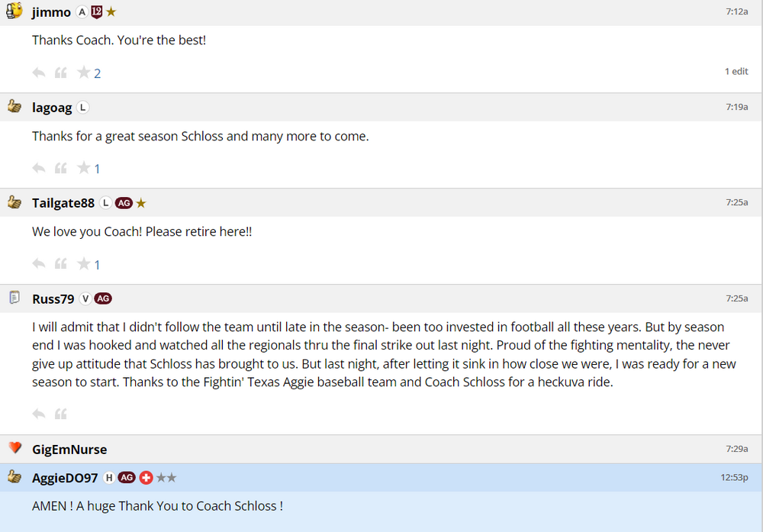This screenshot has height=532, width=763.
Task: Click the maroon 12 badge beside jimmo
Action: (96, 12)
